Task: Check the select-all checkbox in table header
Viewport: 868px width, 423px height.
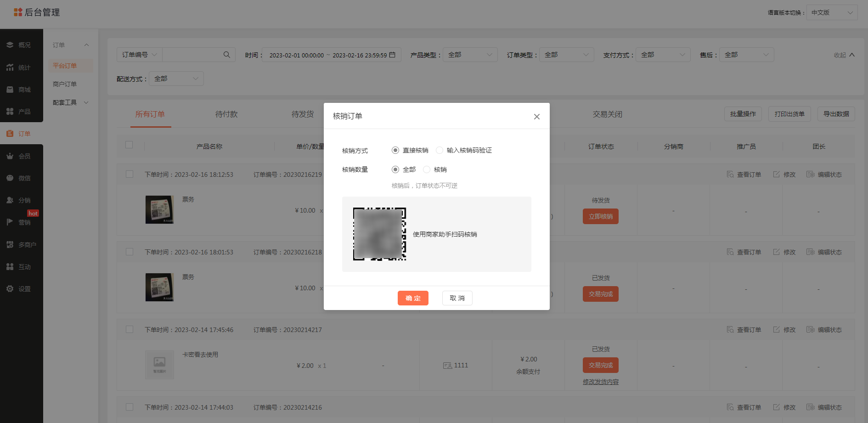Action: [129, 145]
